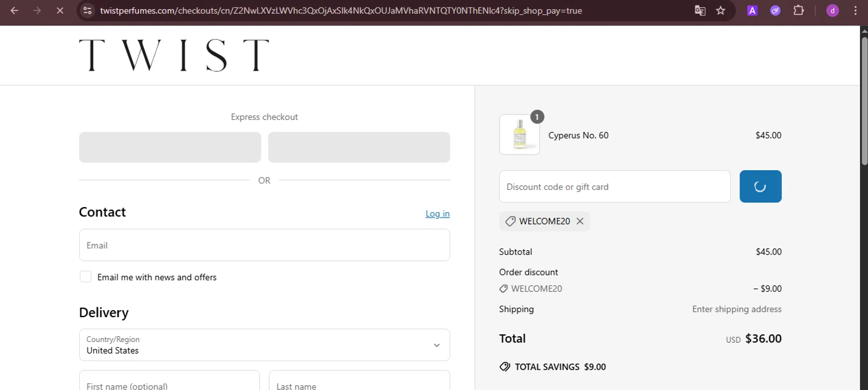Focus the Email input field
The image size is (868, 390).
pos(264,245)
